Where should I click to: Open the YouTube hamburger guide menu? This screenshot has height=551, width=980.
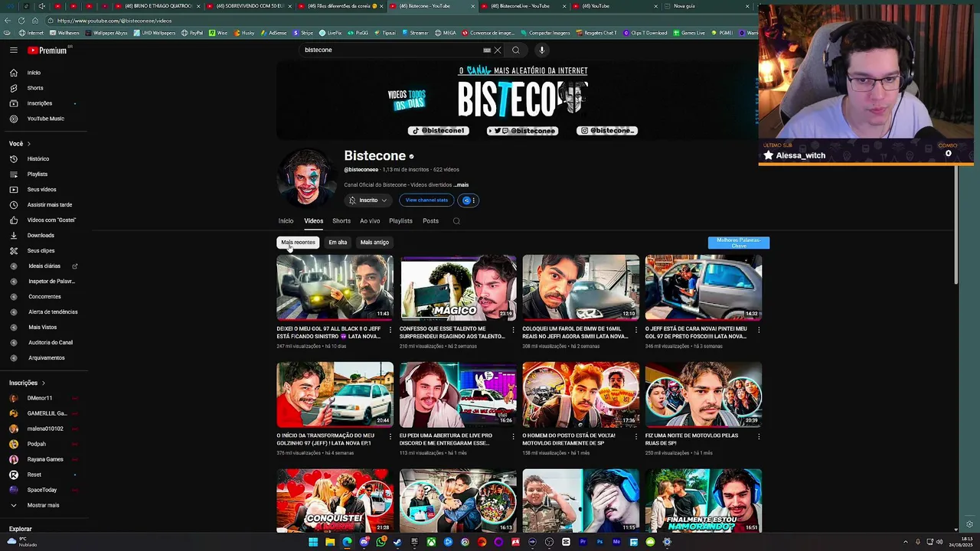(13, 50)
